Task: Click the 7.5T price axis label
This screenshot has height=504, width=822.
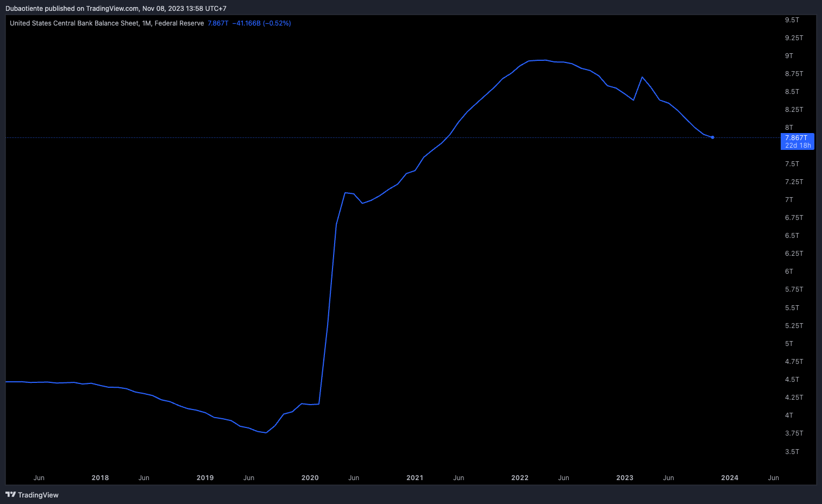Action: point(792,164)
